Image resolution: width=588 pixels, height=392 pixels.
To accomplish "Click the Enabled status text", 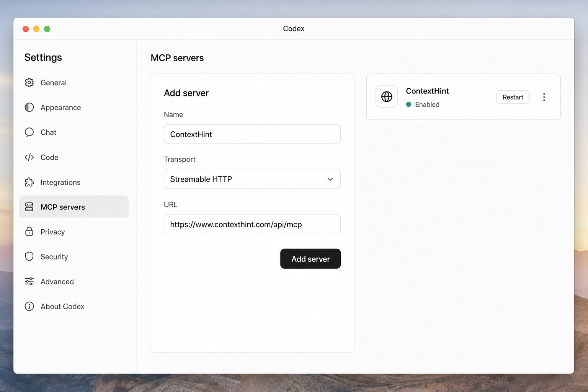I will tap(427, 105).
